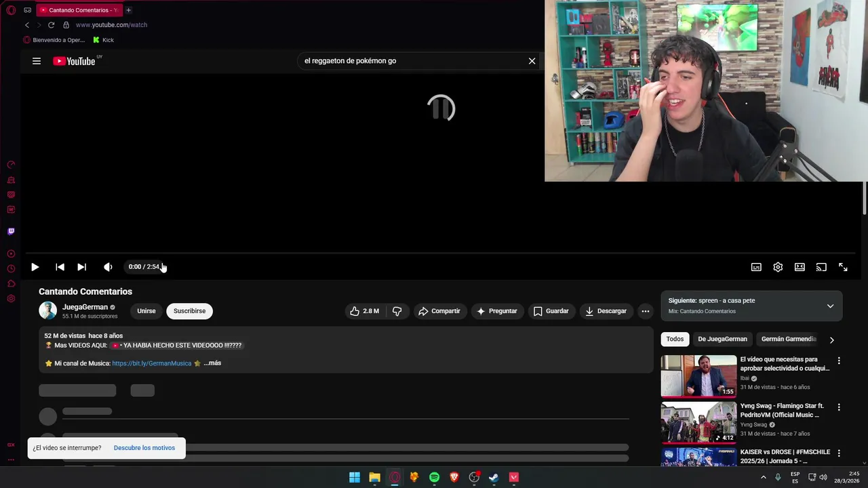Viewport: 868px width, 488px height.
Task: Reload the current page
Action: (51, 25)
